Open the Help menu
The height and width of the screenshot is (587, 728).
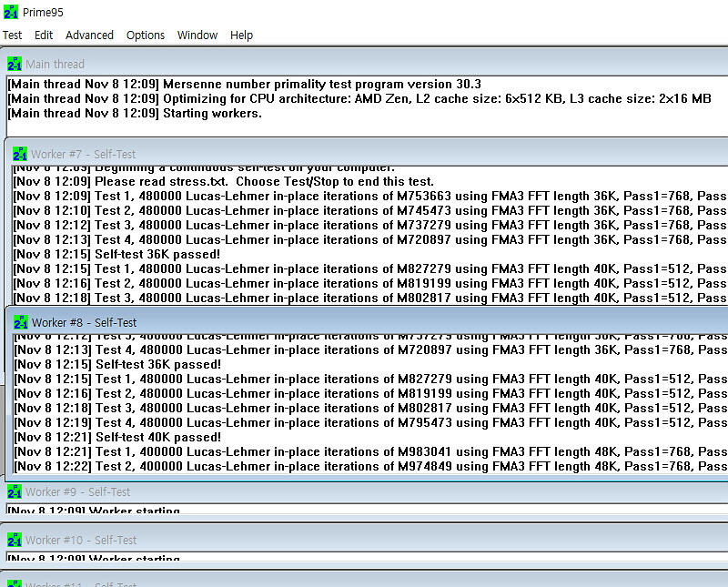tap(241, 35)
